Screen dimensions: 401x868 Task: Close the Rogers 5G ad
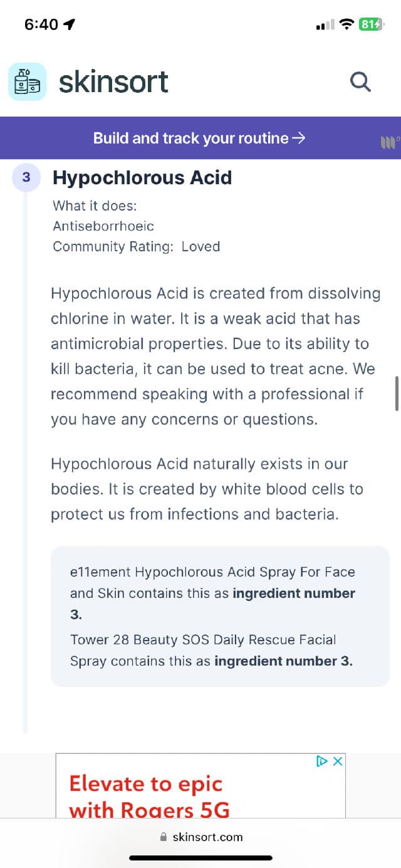pos(338,761)
